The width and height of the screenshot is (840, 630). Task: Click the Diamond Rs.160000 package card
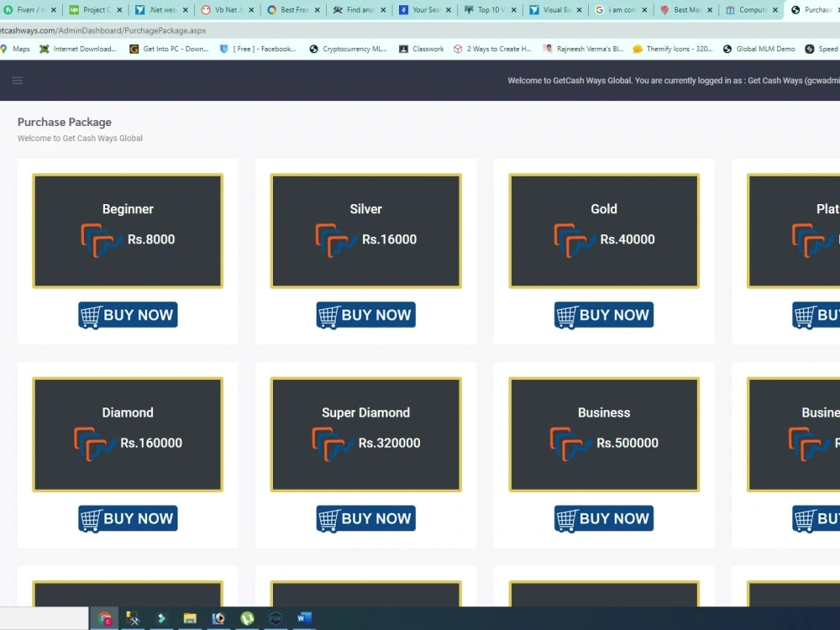[128, 434]
